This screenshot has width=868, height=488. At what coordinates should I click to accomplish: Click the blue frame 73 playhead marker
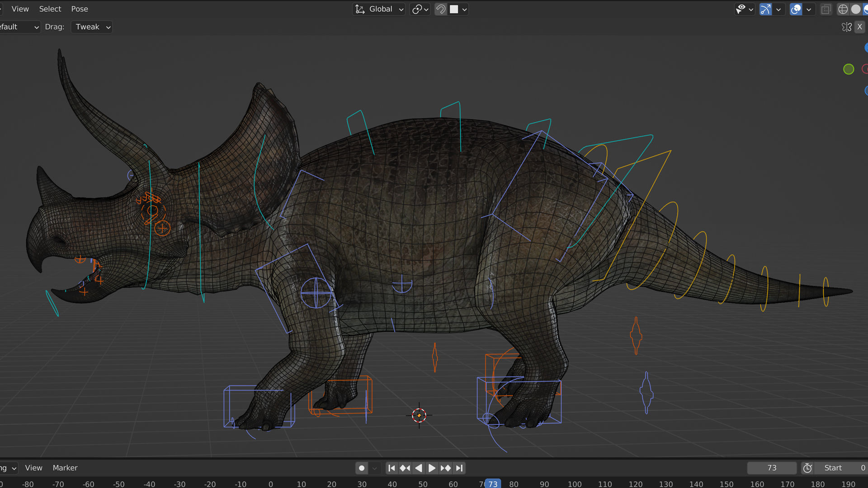coord(493,484)
